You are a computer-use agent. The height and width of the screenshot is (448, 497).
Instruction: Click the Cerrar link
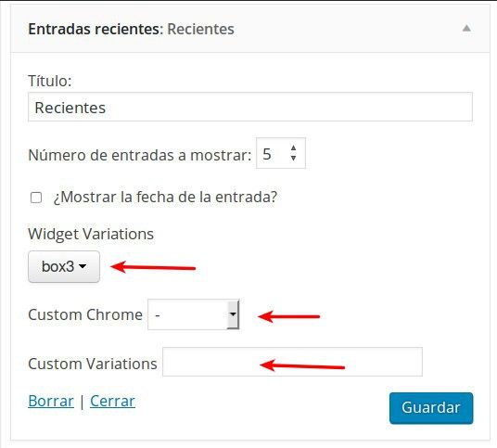112,401
